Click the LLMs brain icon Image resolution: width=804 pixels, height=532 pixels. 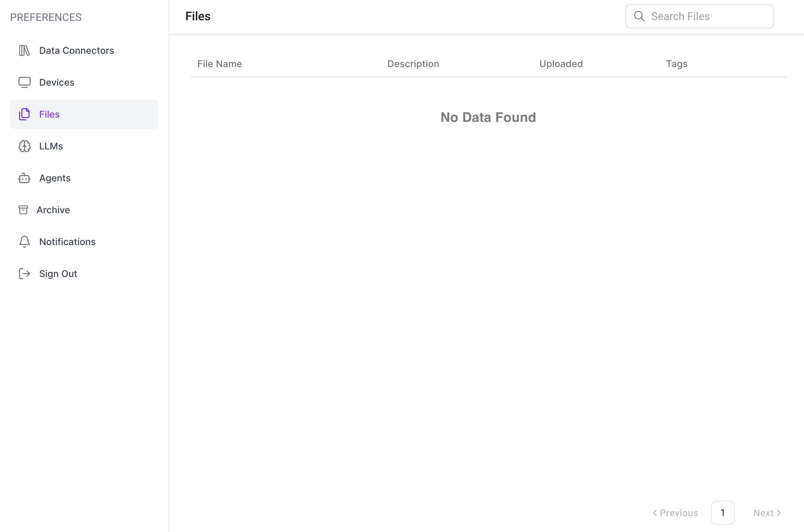pos(24,146)
